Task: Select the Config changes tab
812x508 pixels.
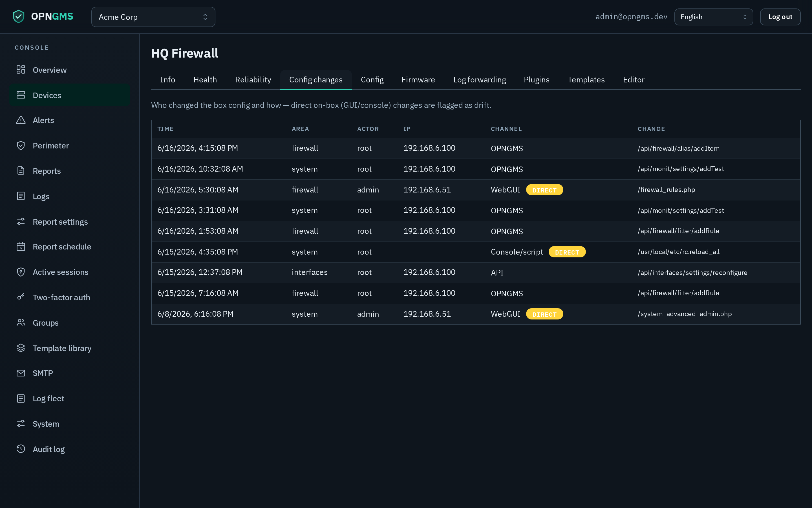Action: (316, 80)
